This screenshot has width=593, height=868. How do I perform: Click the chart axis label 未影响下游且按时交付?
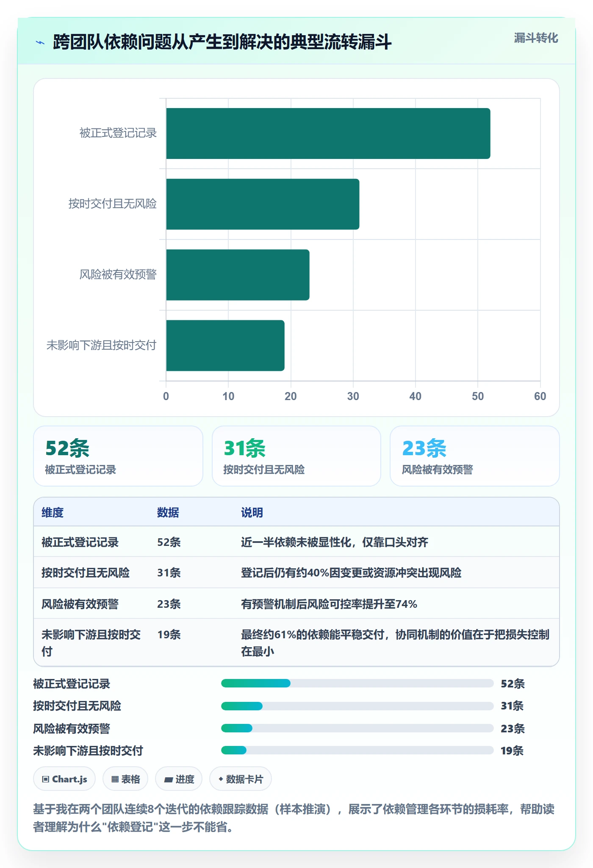click(102, 345)
